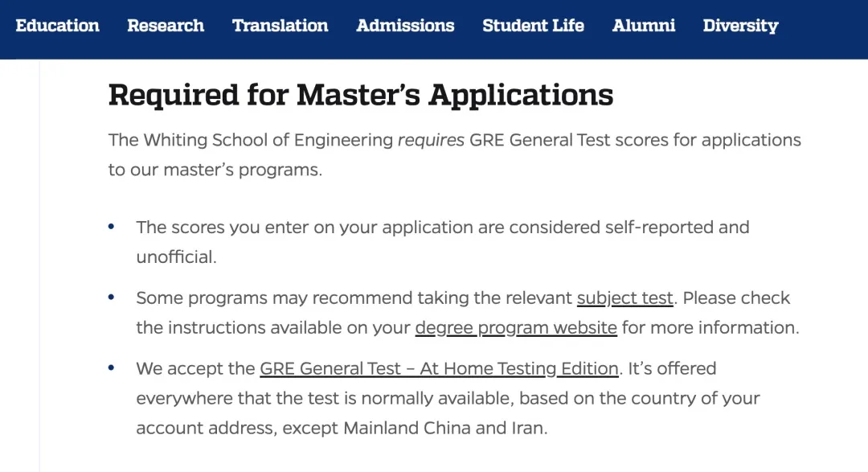Click the "Required for Master's Applications" heading
The width and height of the screenshot is (868, 472).
click(361, 95)
